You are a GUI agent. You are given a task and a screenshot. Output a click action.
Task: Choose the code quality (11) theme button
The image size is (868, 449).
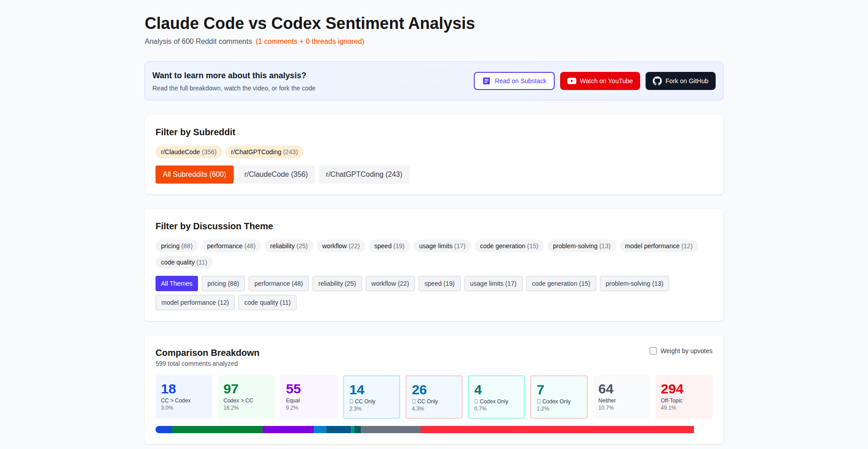(x=267, y=302)
